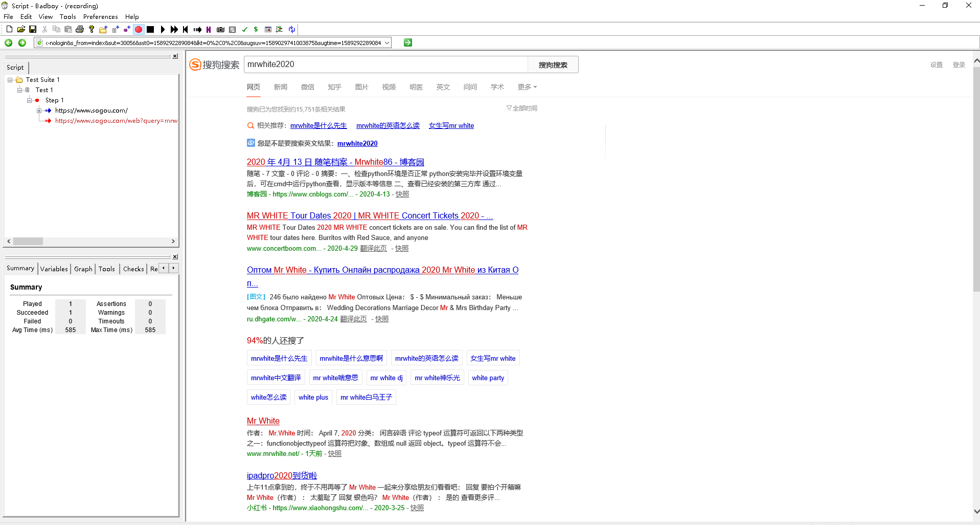Open the Help menu
The image size is (980, 525).
(x=132, y=17)
